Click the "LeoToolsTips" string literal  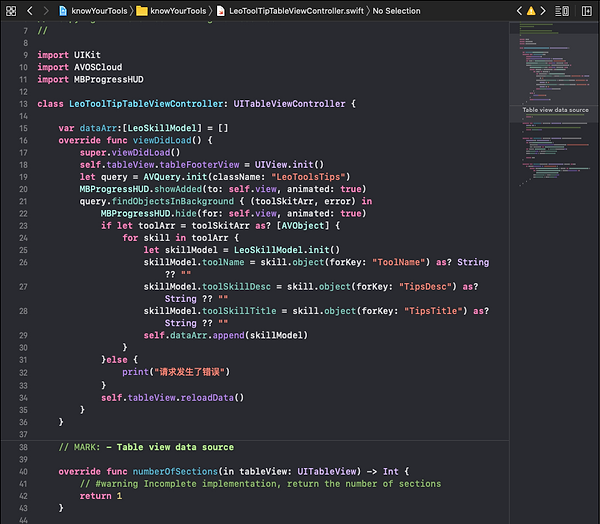pos(308,177)
